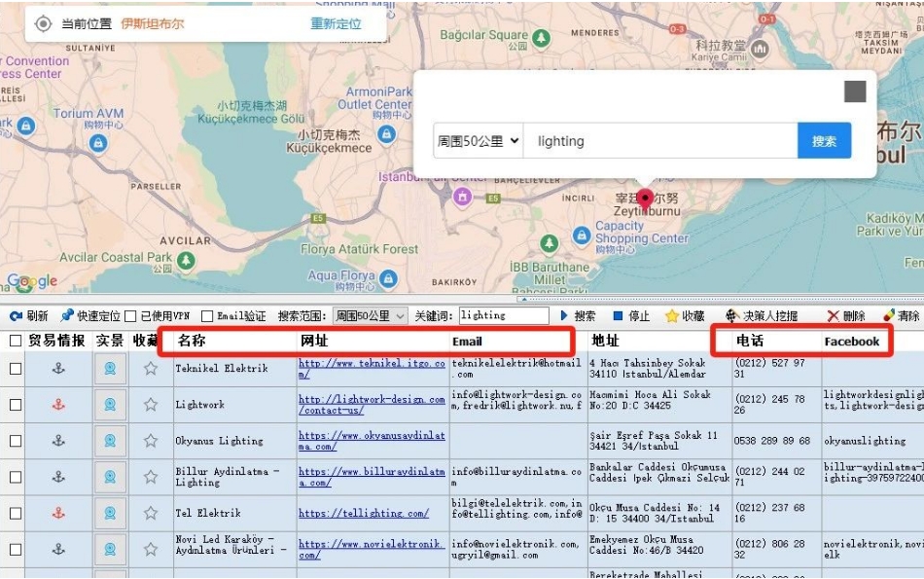Favorite Okyanus Lighting with star icon
The height and width of the screenshot is (579, 924).
[x=150, y=441]
